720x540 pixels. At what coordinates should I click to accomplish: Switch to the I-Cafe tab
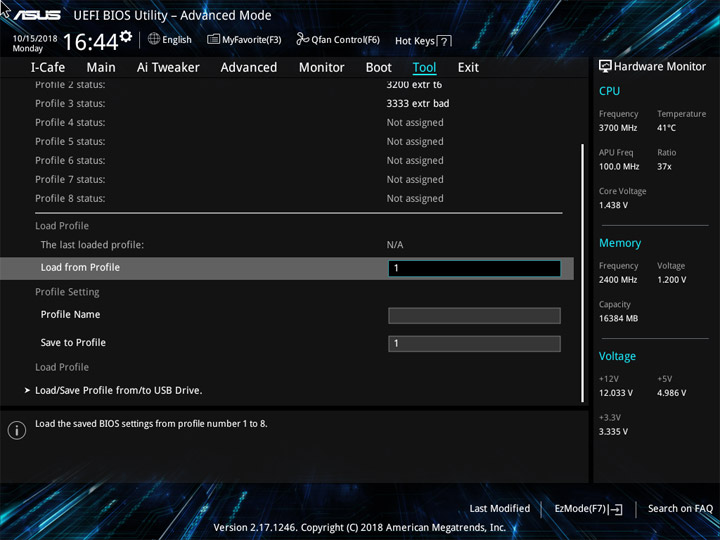pyautogui.click(x=48, y=68)
